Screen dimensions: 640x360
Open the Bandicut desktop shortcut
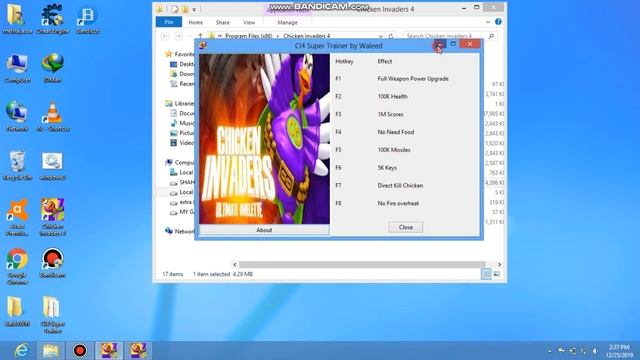87,19
